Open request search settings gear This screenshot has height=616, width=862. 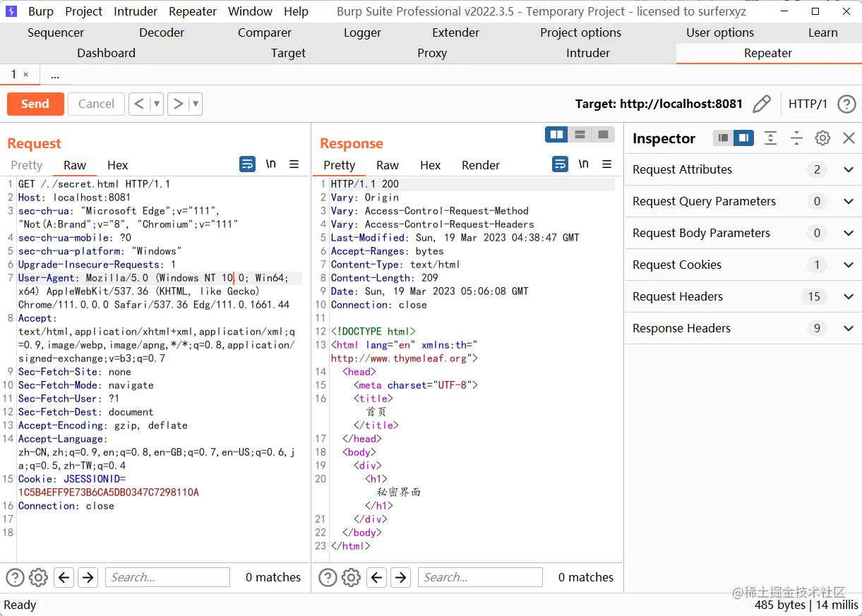[x=38, y=577]
